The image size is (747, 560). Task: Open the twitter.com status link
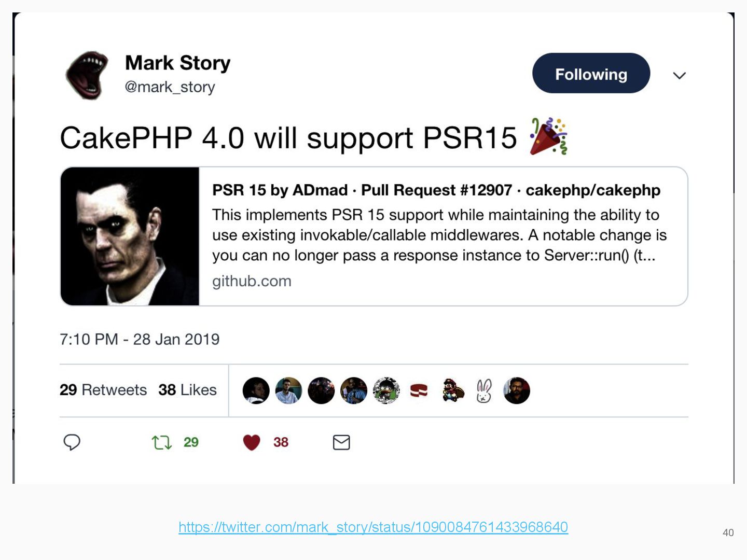[374, 527]
